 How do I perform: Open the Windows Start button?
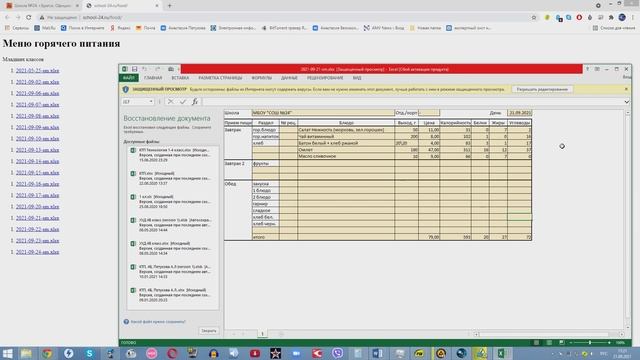pyautogui.click(x=7, y=353)
